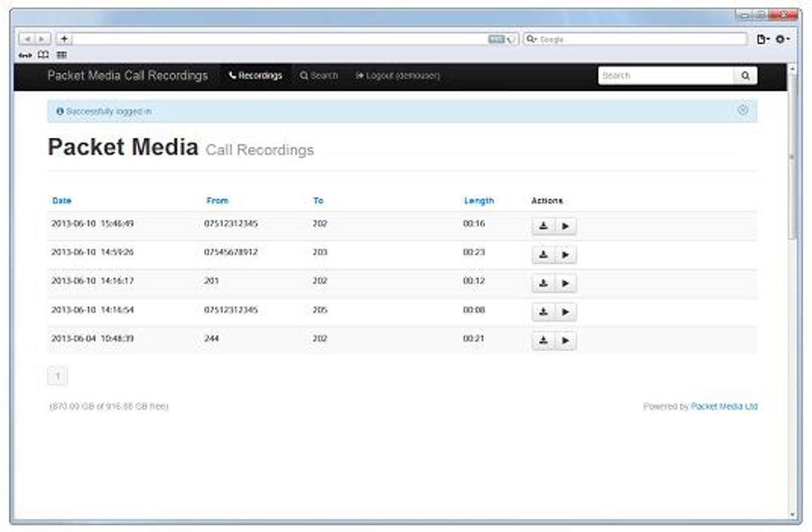The width and height of the screenshot is (812, 532).
Task: Select length value 00:08
Action: pos(474,310)
